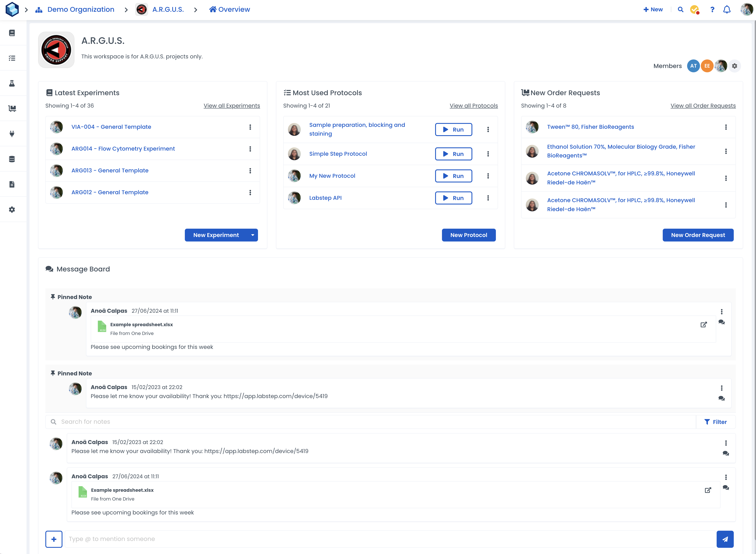
Task: Open Example spreadsheet.xlsx externally in pinned note
Action: (704, 325)
